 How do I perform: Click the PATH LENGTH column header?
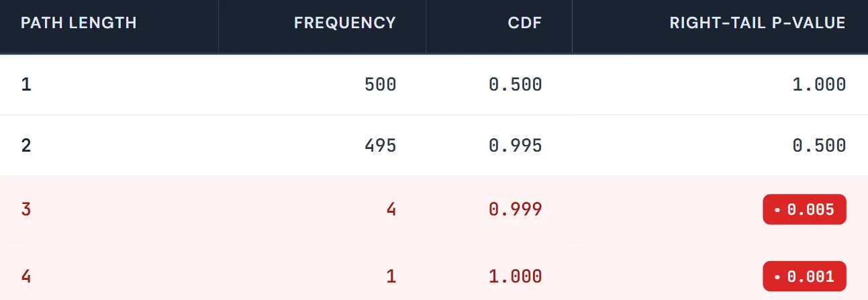click(x=79, y=23)
